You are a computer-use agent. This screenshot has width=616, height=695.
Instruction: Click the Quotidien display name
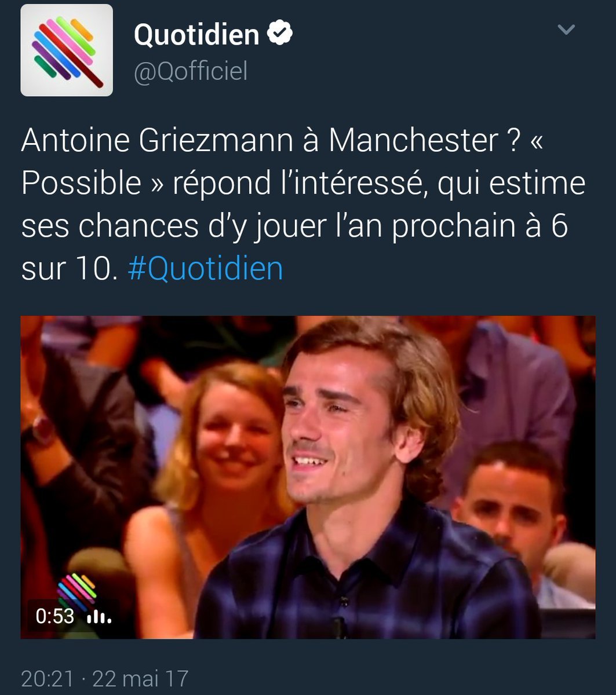(196, 34)
